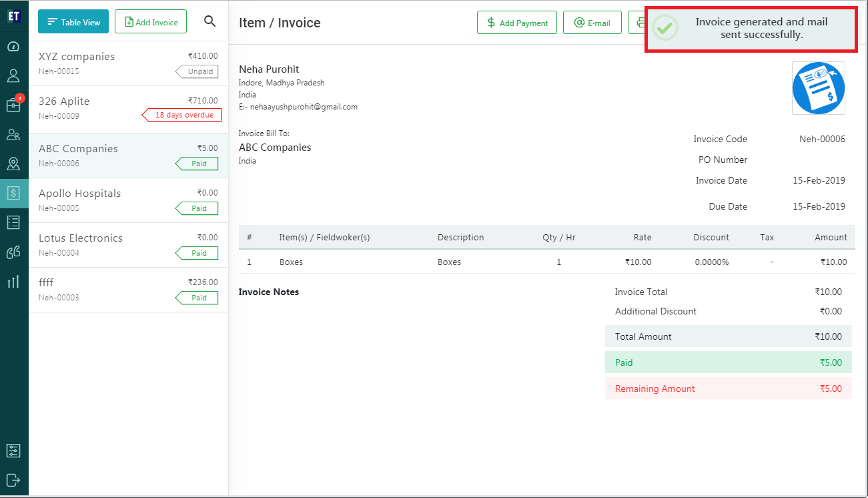The image size is (868, 498).
Task: Open the single user profile sidebar icon
Action: 13,75
